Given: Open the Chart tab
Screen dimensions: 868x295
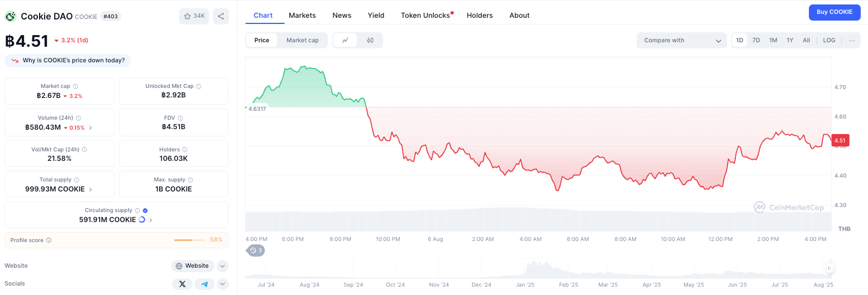Looking at the screenshot, I should [263, 15].
